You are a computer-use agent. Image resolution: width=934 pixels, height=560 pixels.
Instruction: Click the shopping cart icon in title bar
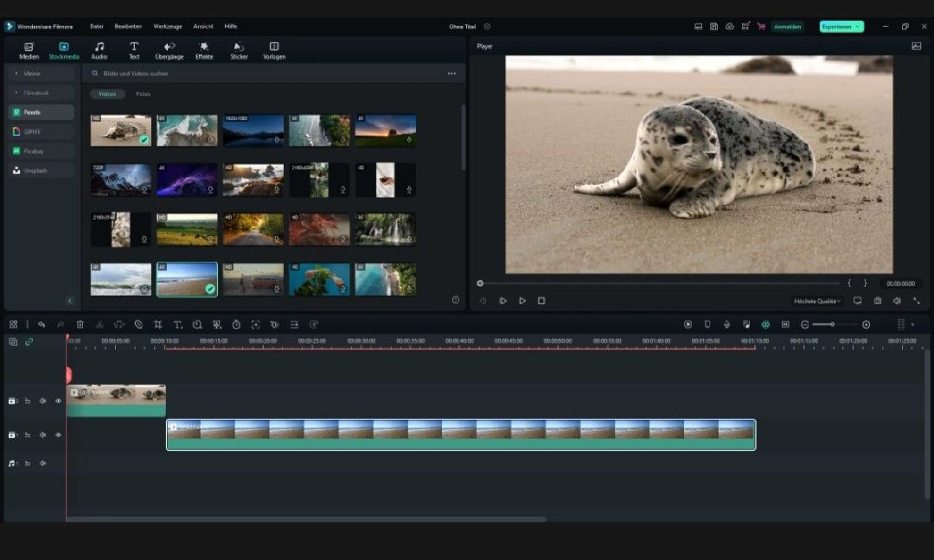pos(761,26)
